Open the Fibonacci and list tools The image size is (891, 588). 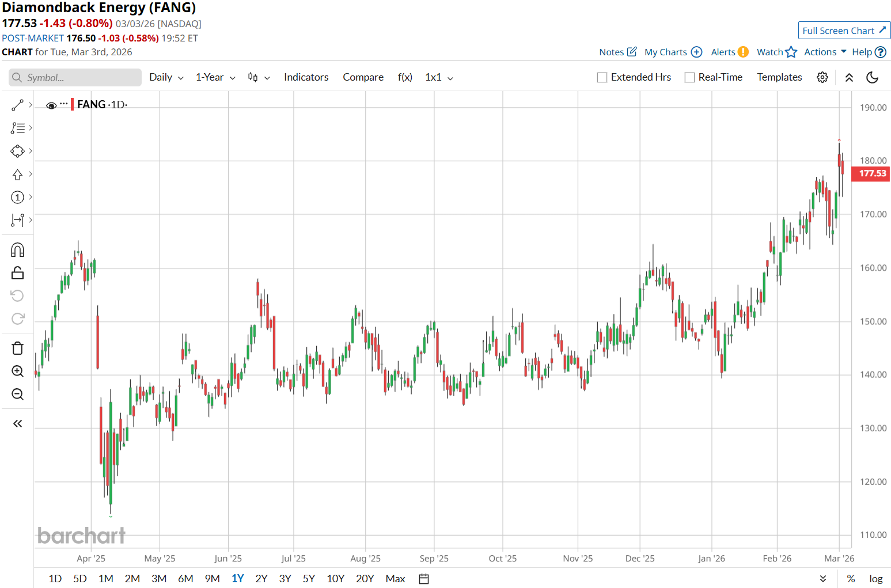click(17, 128)
